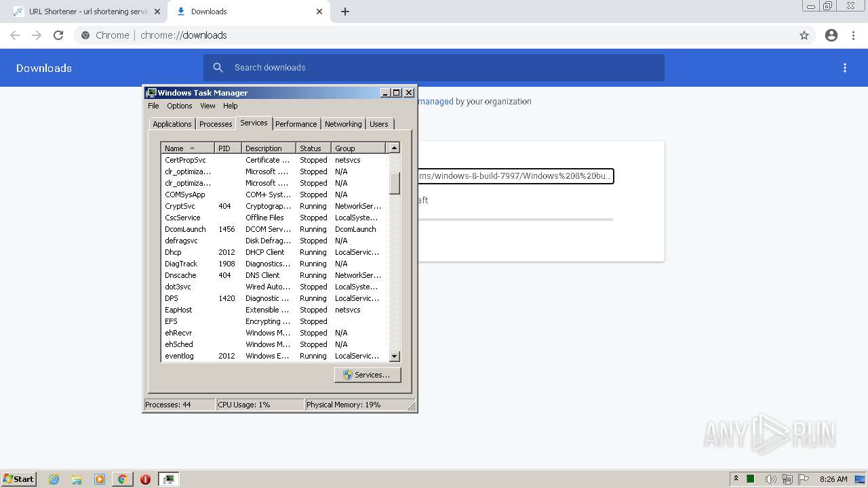This screenshot has height=488, width=868.
Task: Open Chrome three-dot menu
Action: click(853, 35)
